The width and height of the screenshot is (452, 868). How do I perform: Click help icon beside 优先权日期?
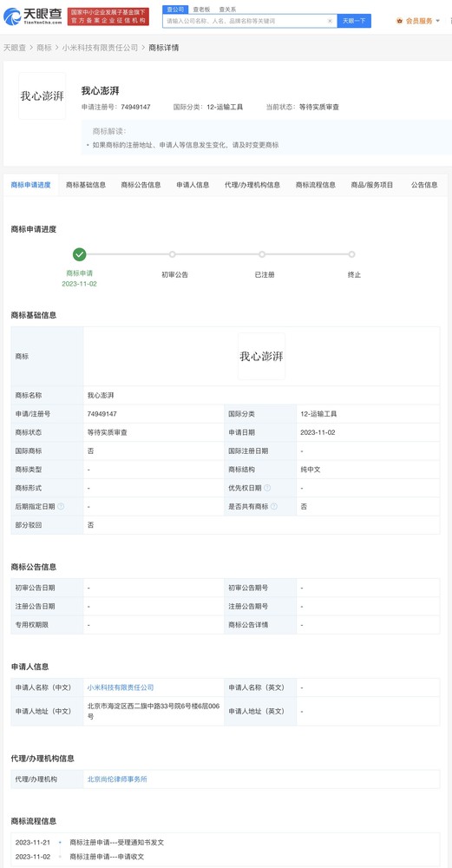pyautogui.click(x=267, y=488)
